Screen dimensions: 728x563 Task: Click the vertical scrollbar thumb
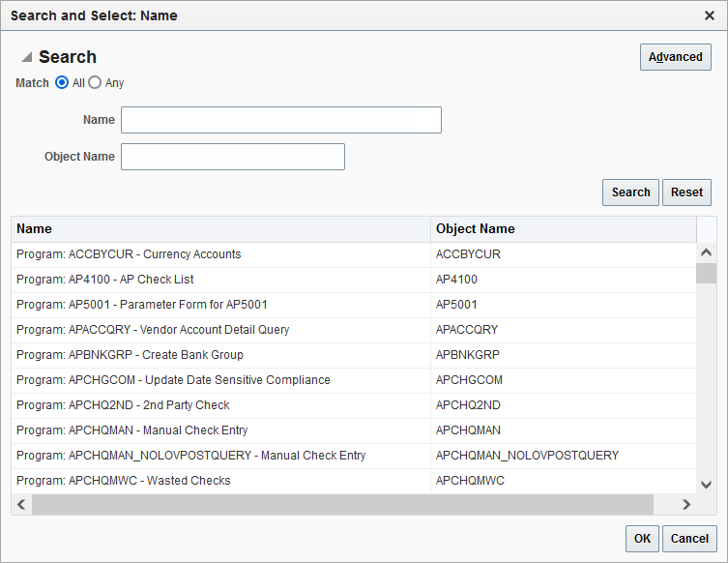(x=707, y=273)
